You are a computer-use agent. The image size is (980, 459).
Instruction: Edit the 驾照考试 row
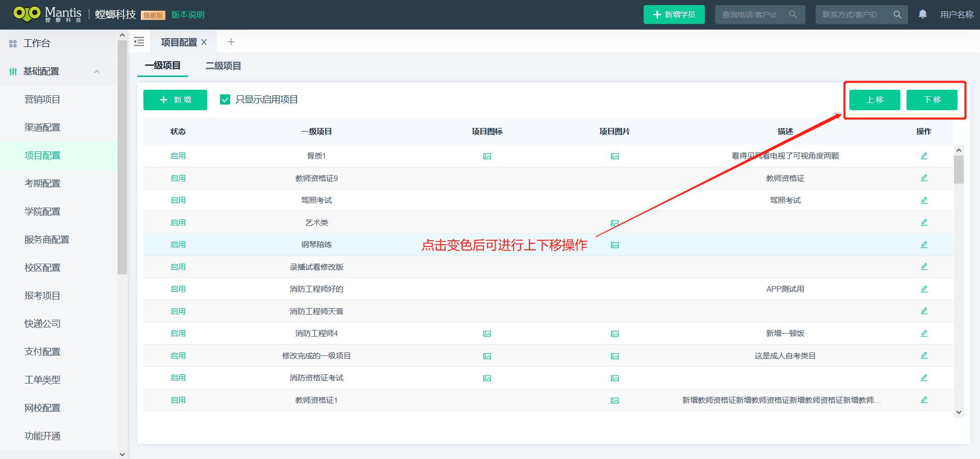coord(924,200)
